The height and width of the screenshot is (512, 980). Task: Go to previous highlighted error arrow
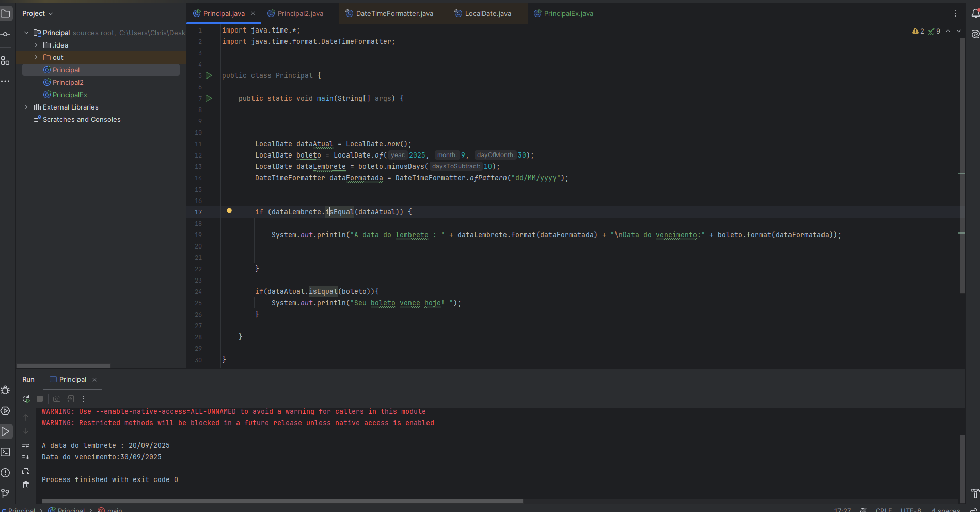click(x=948, y=31)
